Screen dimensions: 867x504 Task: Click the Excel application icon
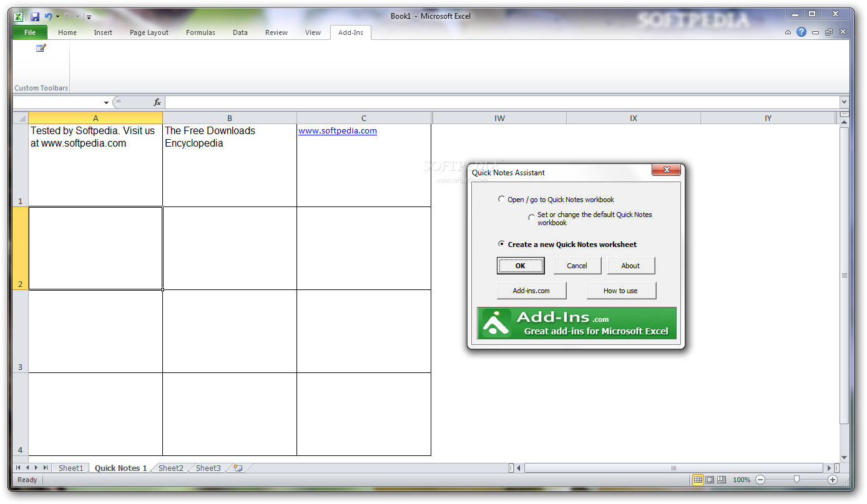click(19, 17)
